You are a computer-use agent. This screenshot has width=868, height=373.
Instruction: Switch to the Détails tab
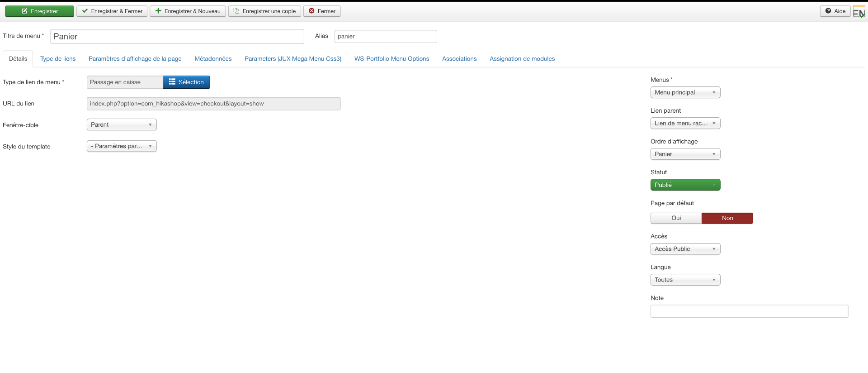pos(18,59)
